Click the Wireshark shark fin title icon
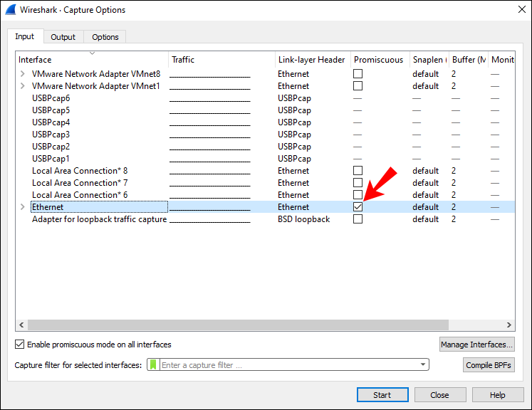532x410 pixels. tap(11, 9)
